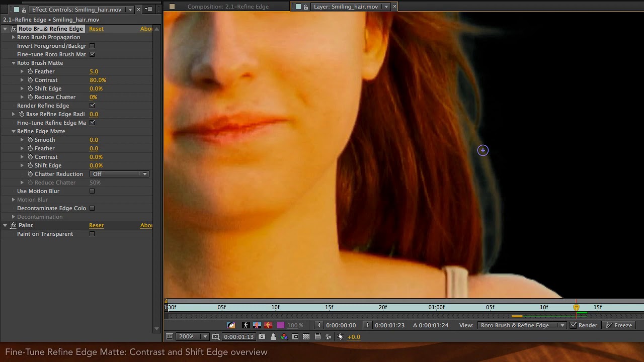Reset Roto Brush & Refine Edge effect
The image size is (644, 362).
[x=96, y=29]
